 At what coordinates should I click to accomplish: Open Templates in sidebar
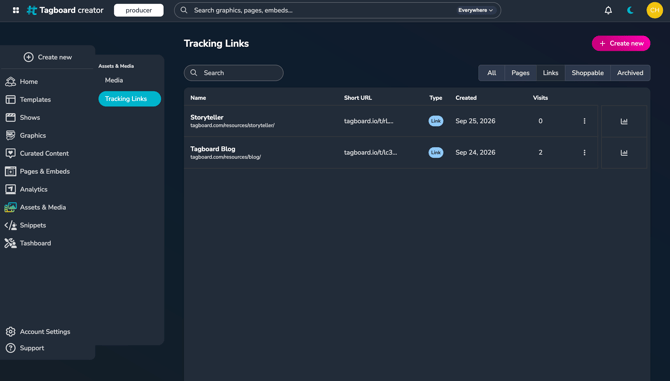[28, 100]
